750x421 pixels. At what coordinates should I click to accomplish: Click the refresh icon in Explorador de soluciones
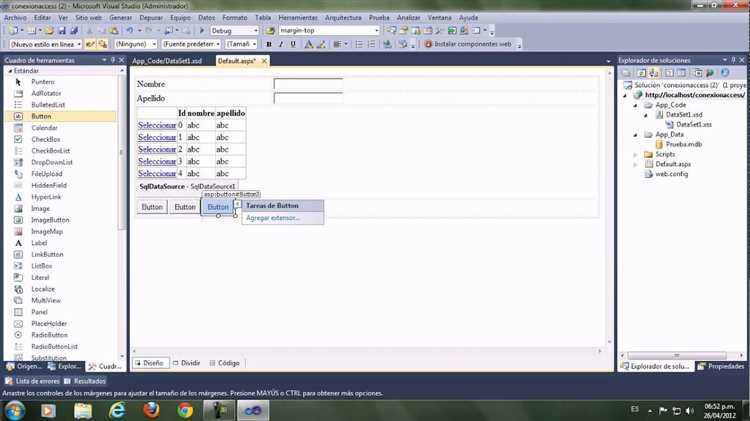point(725,73)
